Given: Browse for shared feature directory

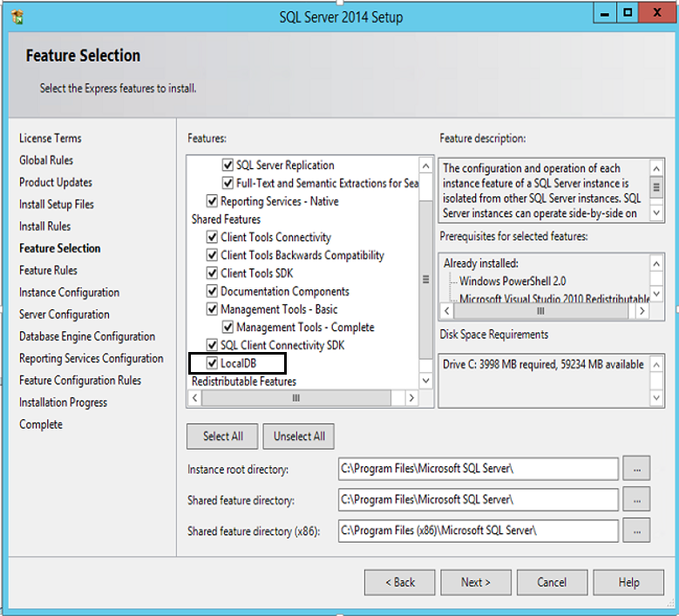Looking at the screenshot, I should (x=636, y=499).
